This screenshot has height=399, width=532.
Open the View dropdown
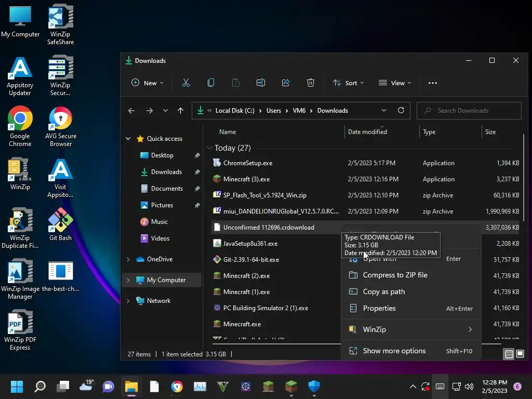(395, 83)
